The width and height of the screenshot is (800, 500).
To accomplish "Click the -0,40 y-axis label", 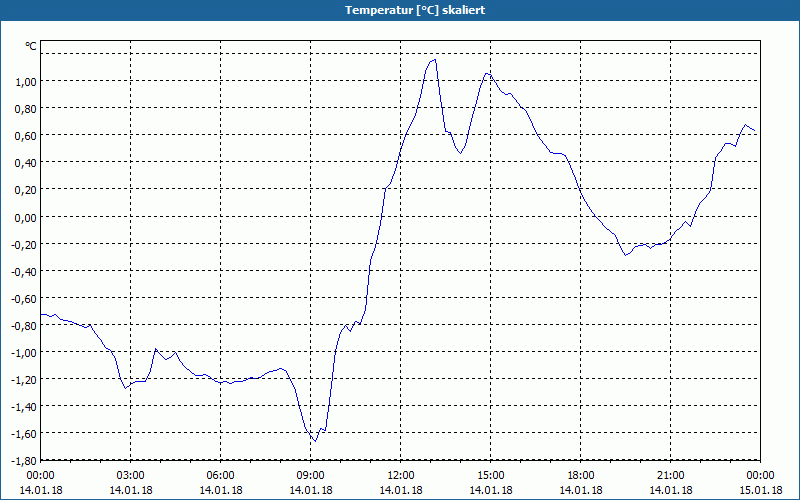I will [x=24, y=271].
